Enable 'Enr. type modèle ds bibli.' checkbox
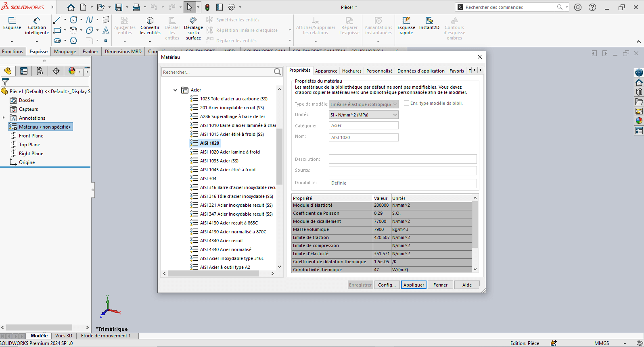Screen dimensions: 644x347 point(406,103)
